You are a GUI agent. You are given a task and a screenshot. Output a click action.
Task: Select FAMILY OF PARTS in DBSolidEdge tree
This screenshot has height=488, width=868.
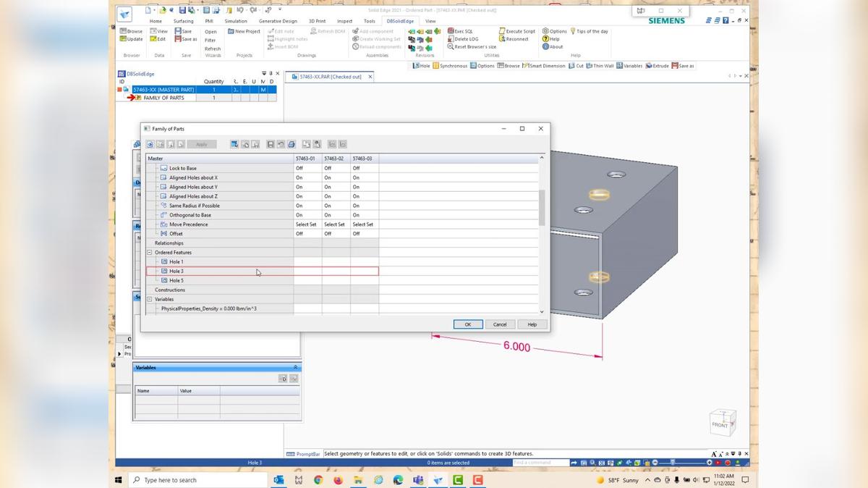click(x=163, y=98)
